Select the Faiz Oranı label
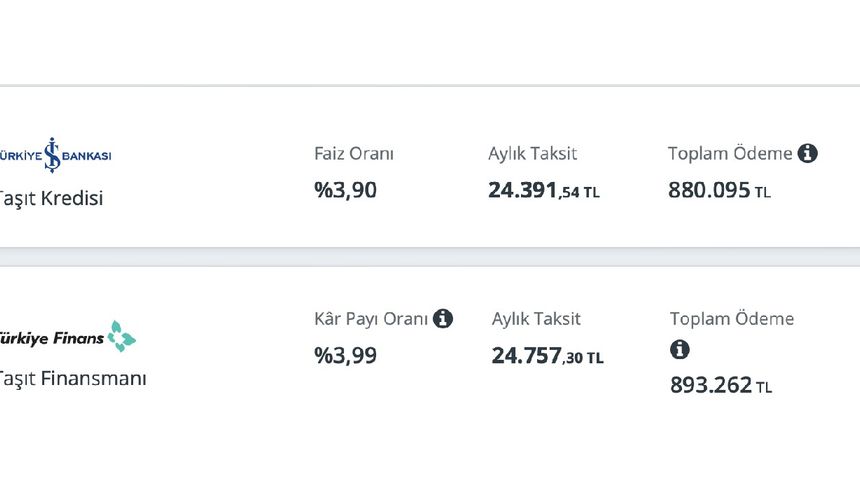 coord(354,154)
